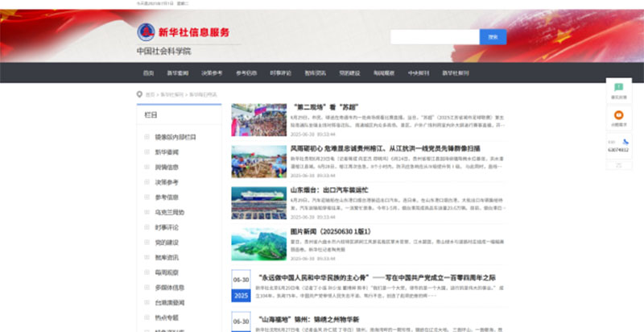The width and height of the screenshot is (644, 332).
Task: Click the orange 问题需求 icon
Action: tap(618, 115)
